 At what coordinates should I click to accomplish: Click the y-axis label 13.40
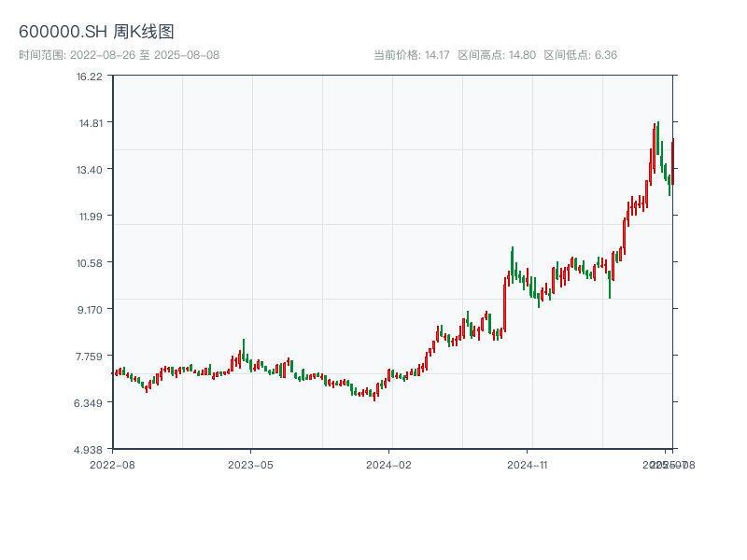(90, 170)
